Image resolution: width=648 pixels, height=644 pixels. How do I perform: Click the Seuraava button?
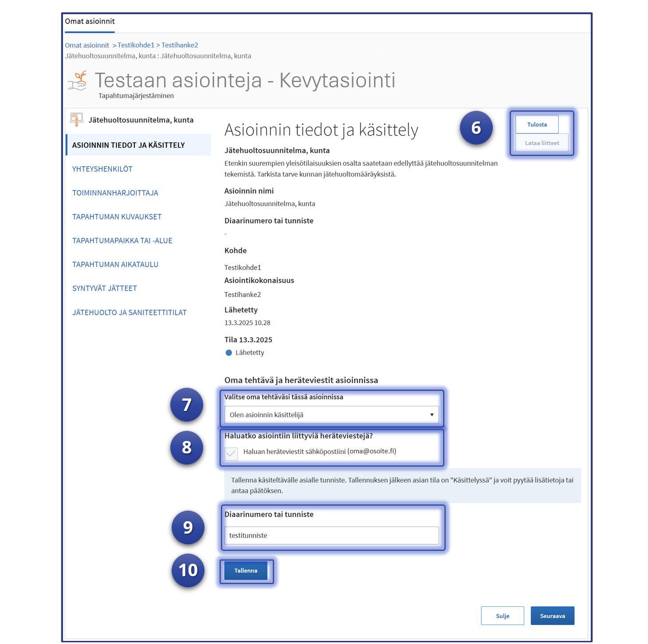tap(552, 616)
